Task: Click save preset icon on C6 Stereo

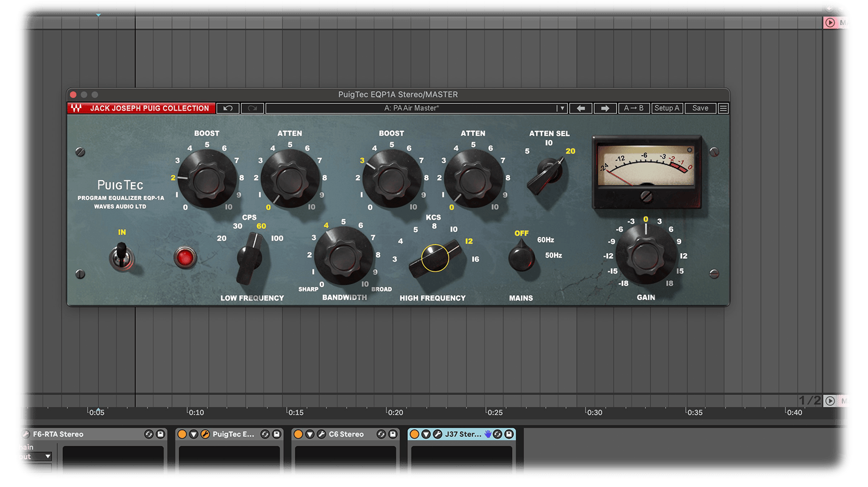Action: (393, 434)
